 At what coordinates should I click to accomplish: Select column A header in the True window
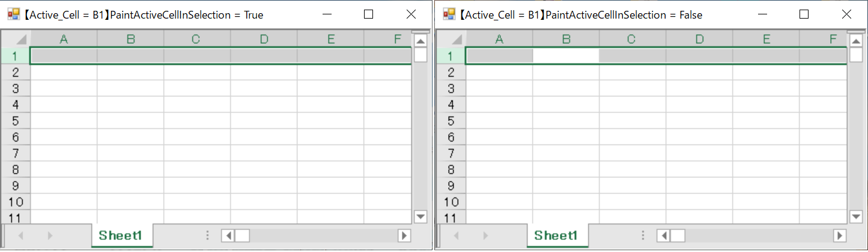[64, 39]
